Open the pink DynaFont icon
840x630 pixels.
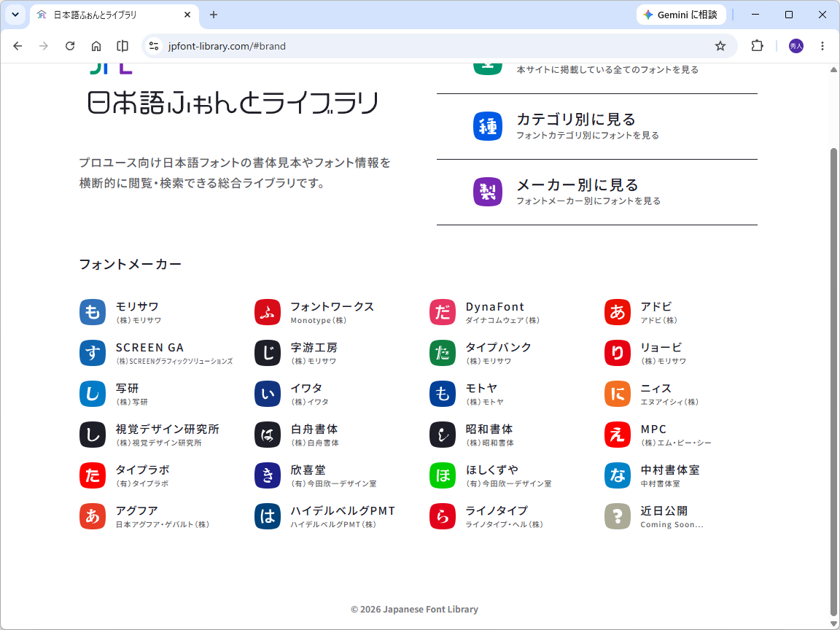click(x=443, y=312)
